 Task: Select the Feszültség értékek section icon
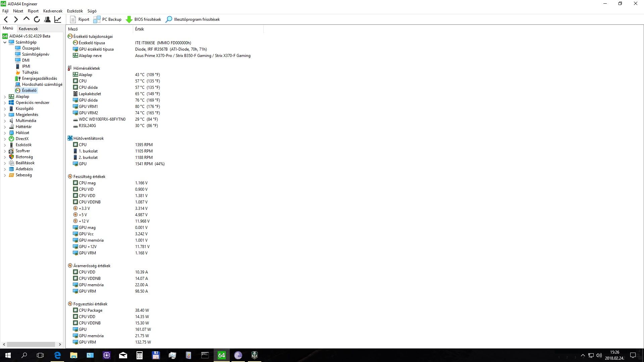pyautogui.click(x=70, y=177)
